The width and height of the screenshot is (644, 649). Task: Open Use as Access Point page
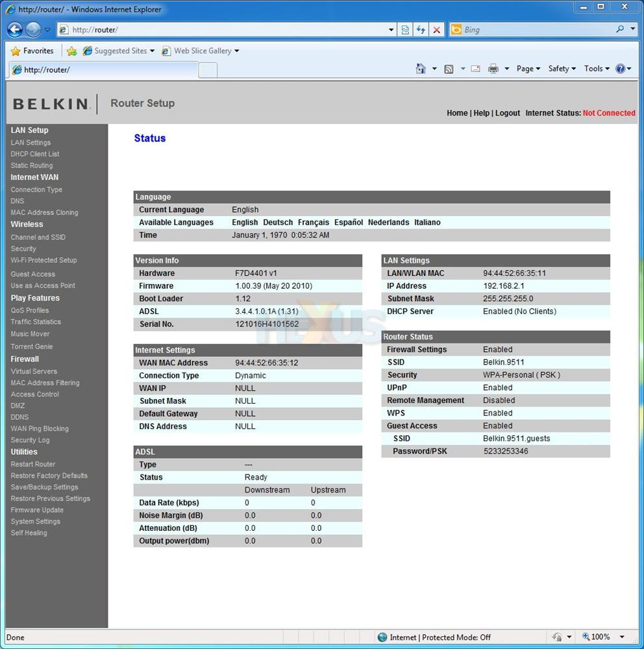click(43, 286)
